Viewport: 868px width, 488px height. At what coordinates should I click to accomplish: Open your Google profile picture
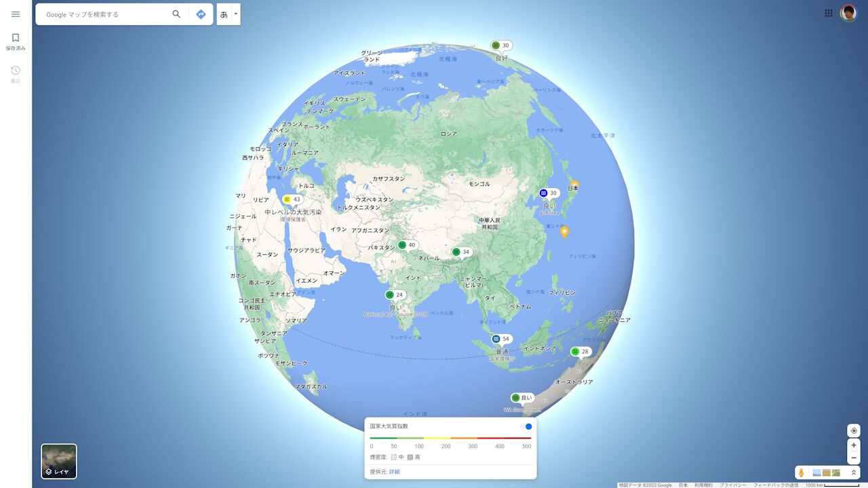click(848, 13)
